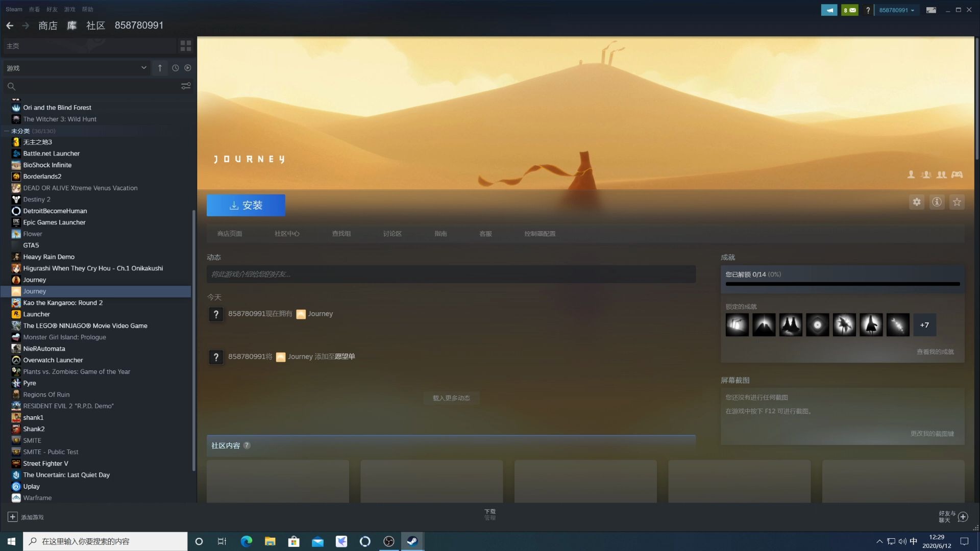Open the Steam menu
Image resolution: width=980 pixels, height=551 pixels.
tap(14, 9)
